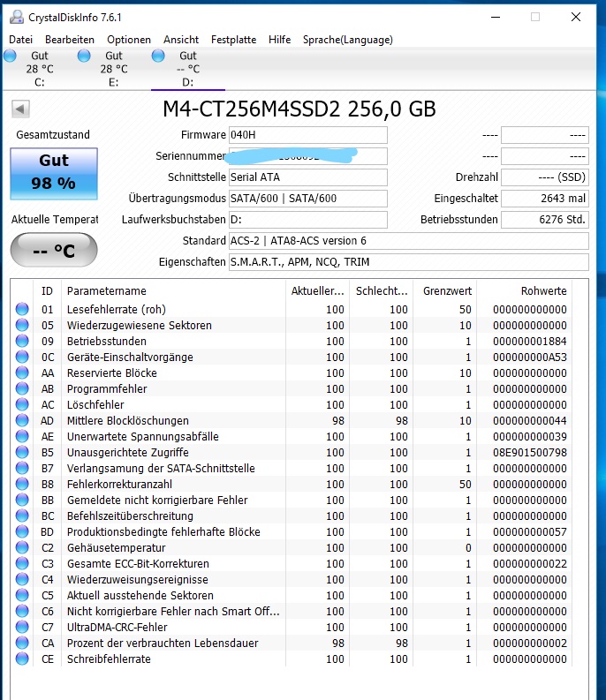Click the ID column header
606x700 pixels.
(x=48, y=291)
